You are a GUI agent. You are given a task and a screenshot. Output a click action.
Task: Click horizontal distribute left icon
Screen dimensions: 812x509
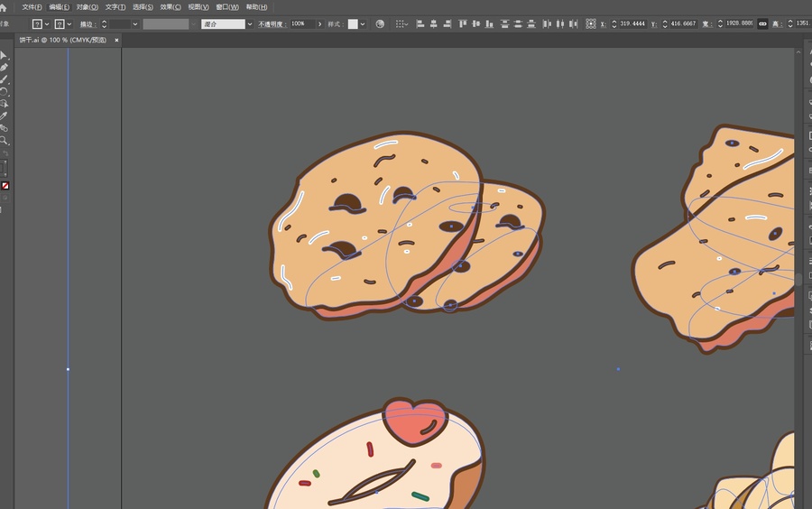(547, 23)
